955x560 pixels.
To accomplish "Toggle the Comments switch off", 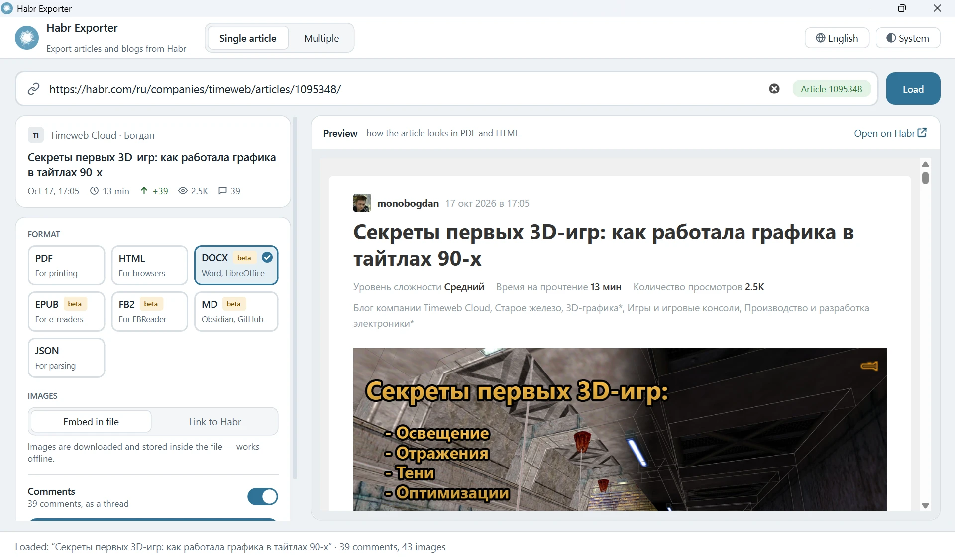I will tap(263, 496).
